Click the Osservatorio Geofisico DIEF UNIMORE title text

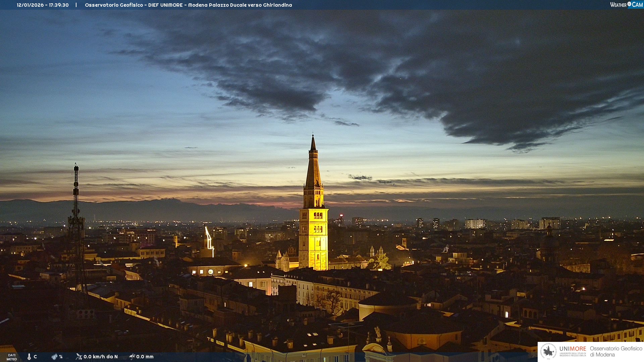188,5
